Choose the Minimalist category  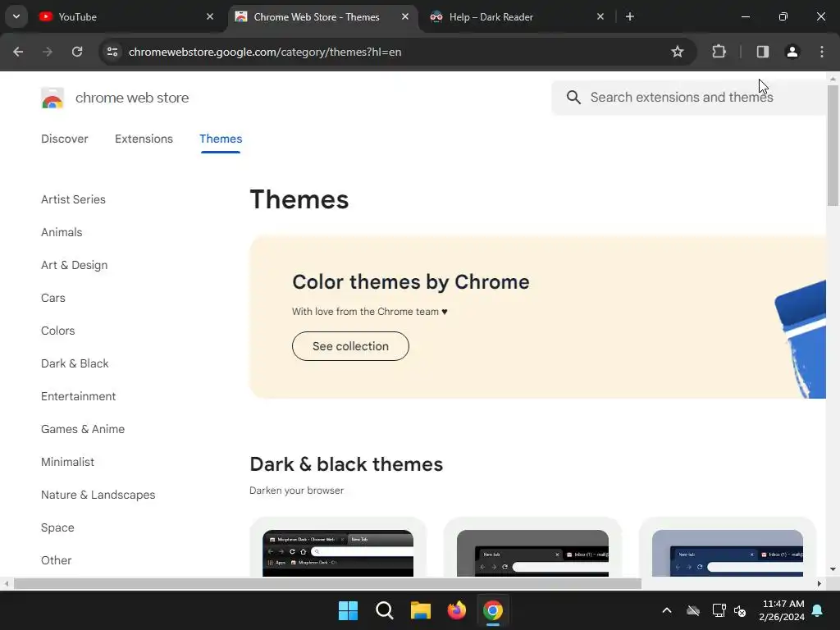point(67,462)
